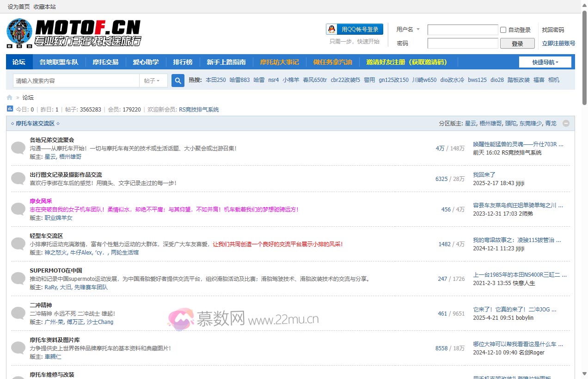The height and width of the screenshot is (379, 588).
Task: Enable the 自动登录 checkbox
Action: click(x=503, y=30)
